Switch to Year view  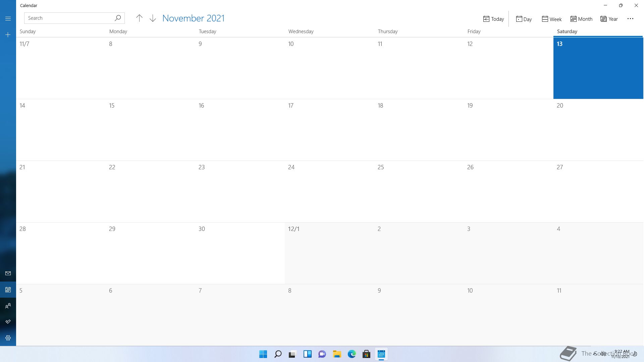609,19
